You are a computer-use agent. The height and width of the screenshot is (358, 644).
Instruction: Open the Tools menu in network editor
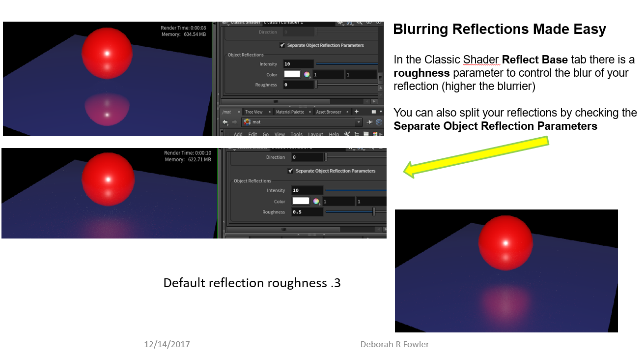point(296,134)
